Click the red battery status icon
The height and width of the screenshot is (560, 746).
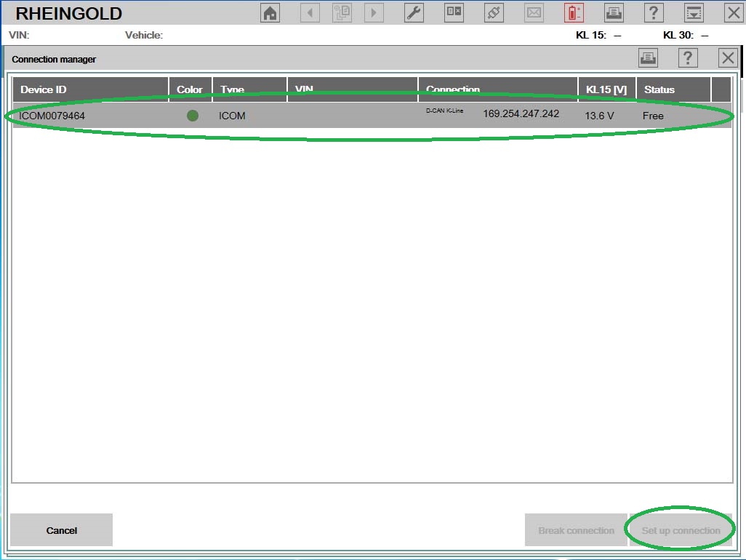pyautogui.click(x=574, y=13)
